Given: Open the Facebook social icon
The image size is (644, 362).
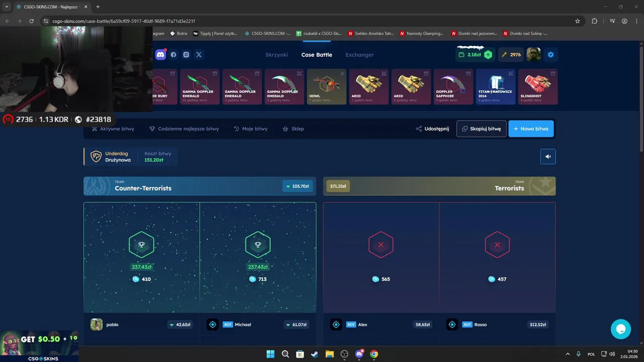Looking at the screenshot, I should point(174,54).
